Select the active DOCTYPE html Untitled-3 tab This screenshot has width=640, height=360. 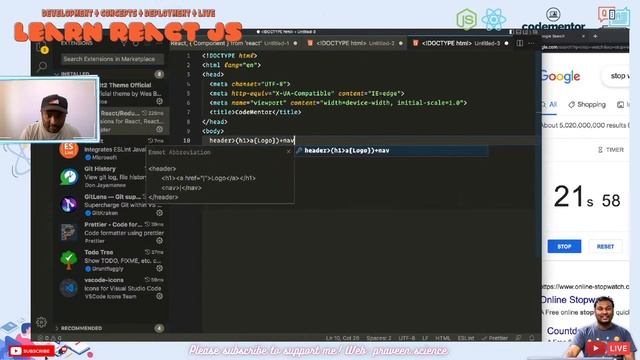coord(460,43)
